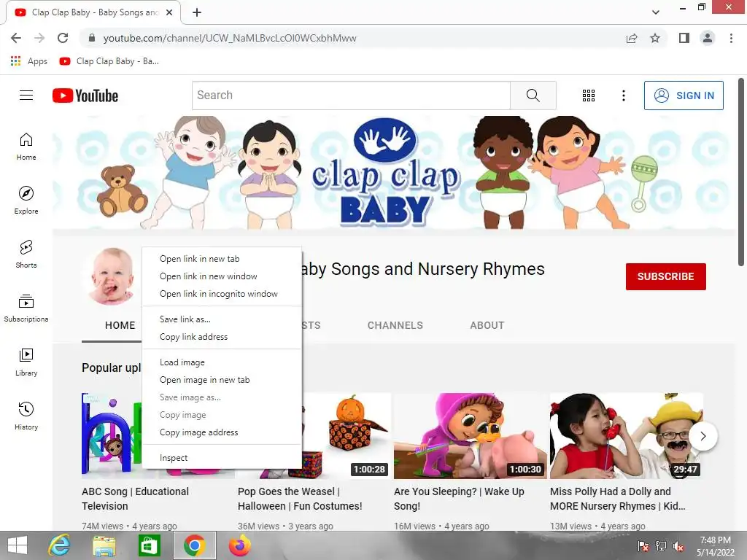This screenshot has width=747, height=560.
Task: Open Subscriptions in the sidebar
Action: coord(26,308)
